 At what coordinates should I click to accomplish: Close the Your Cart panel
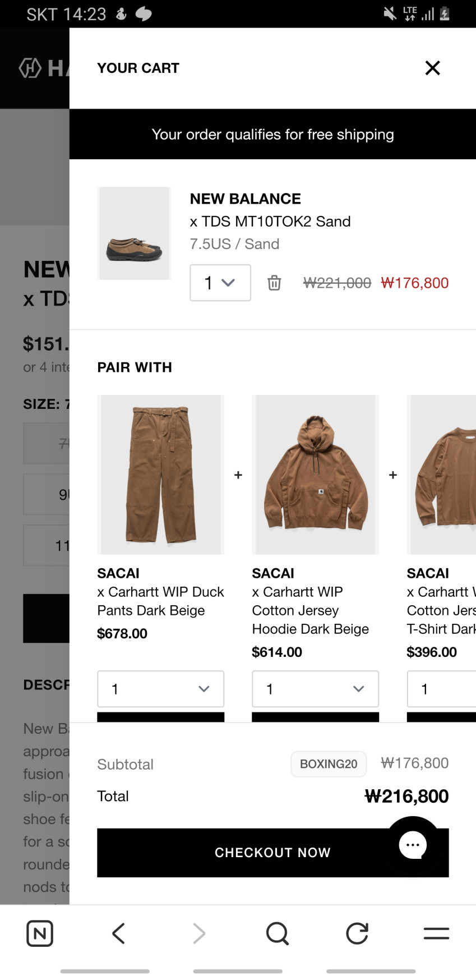point(432,68)
